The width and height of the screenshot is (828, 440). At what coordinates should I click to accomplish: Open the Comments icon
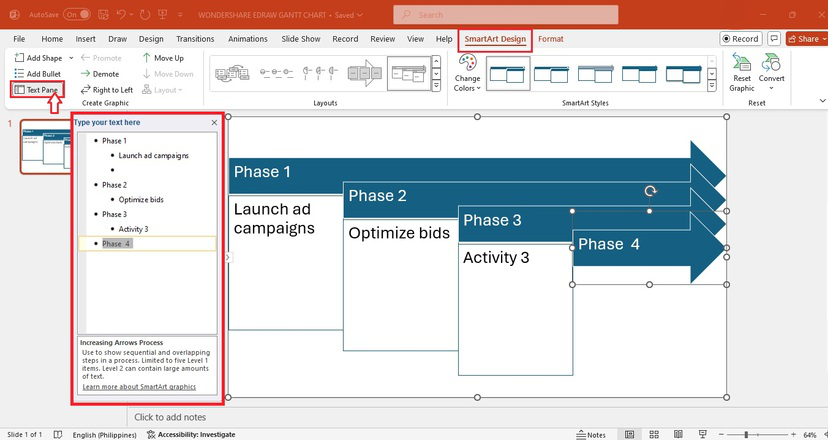pyautogui.click(x=774, y=39)
